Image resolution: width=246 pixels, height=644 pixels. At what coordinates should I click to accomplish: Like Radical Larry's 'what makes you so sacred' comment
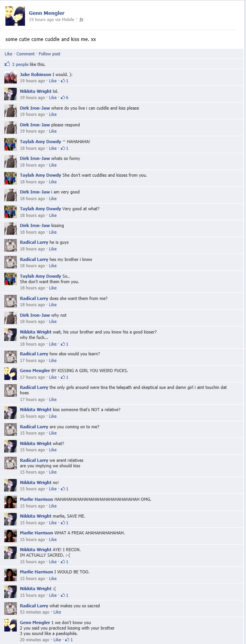(x=57, y=612)
